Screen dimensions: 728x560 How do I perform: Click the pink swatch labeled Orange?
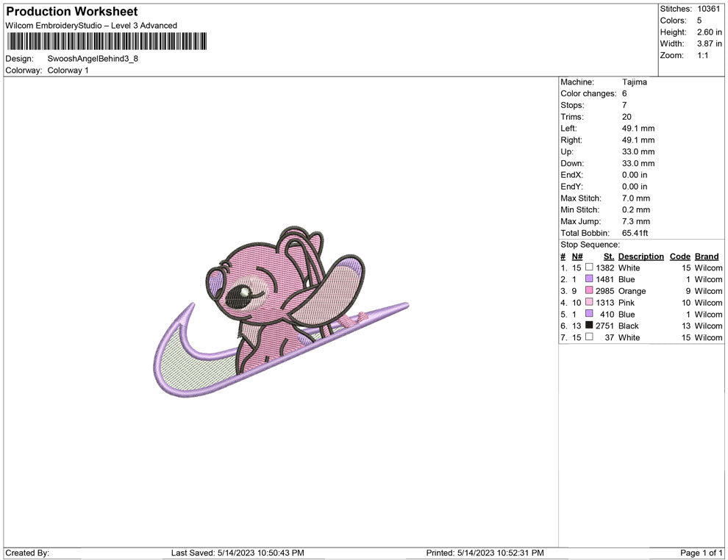coord(589,290)
